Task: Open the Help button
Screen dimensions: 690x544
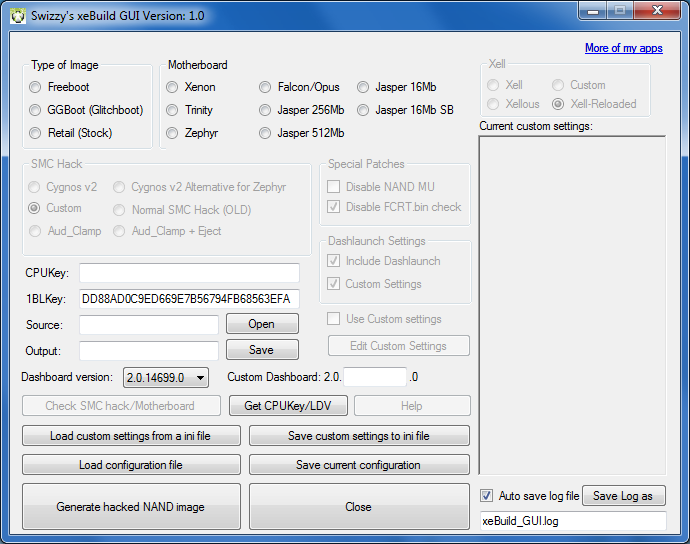Action: click(x=412, y=406)
